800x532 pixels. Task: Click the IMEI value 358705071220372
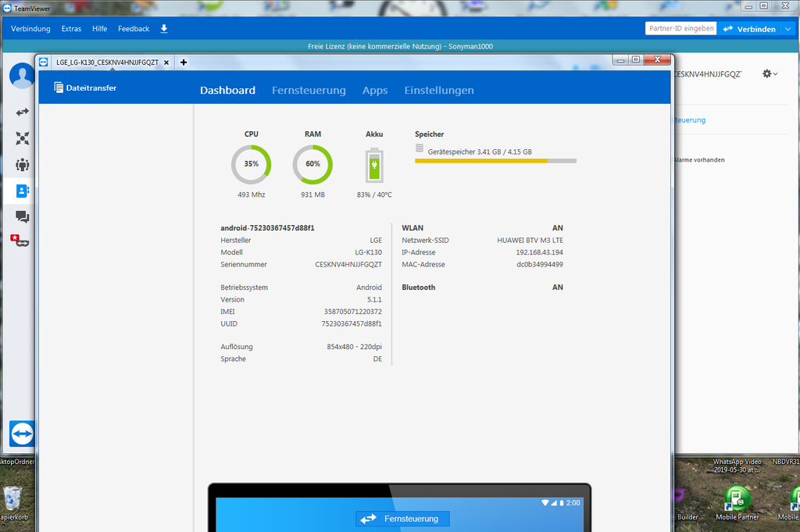click(x=352, y=312)
